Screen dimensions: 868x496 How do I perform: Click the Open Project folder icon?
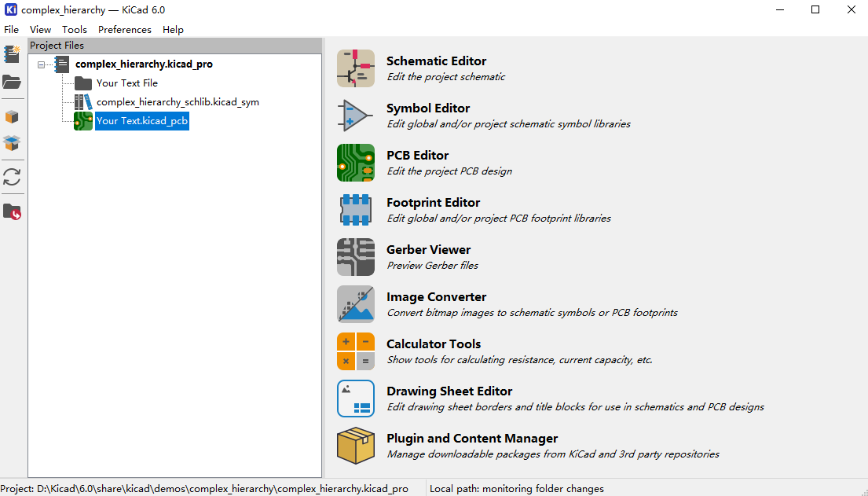tap(12, 82)
